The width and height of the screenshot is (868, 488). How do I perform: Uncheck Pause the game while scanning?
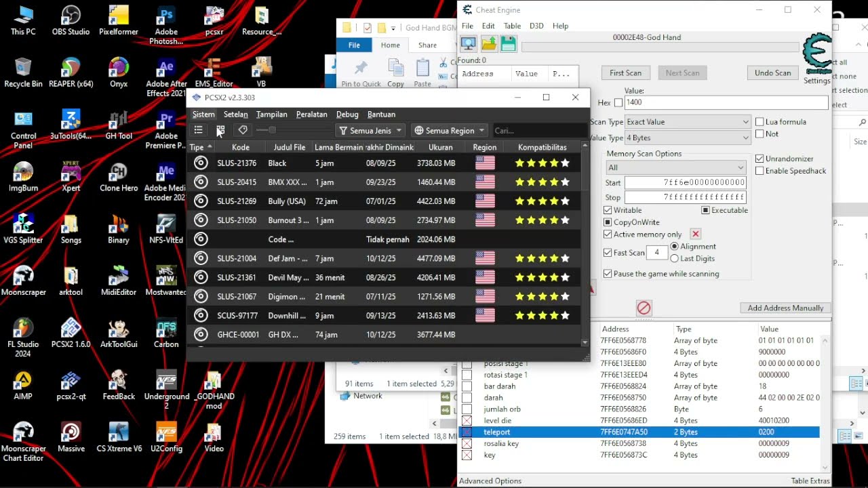[x=608, y=274]
